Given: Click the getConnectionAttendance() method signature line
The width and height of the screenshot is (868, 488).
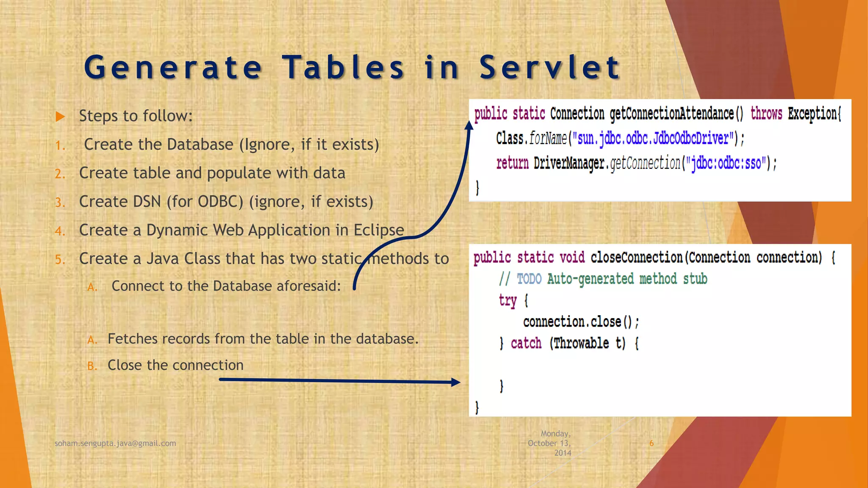Looking at the screenshot, I should [657, 114].
